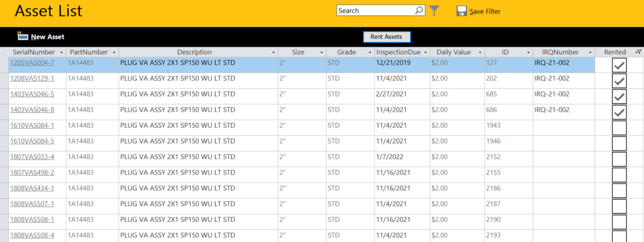Image resolution: width=644 pixels, height=242 pixels.
Task: Click the Rented column header label
Action: 615,52
